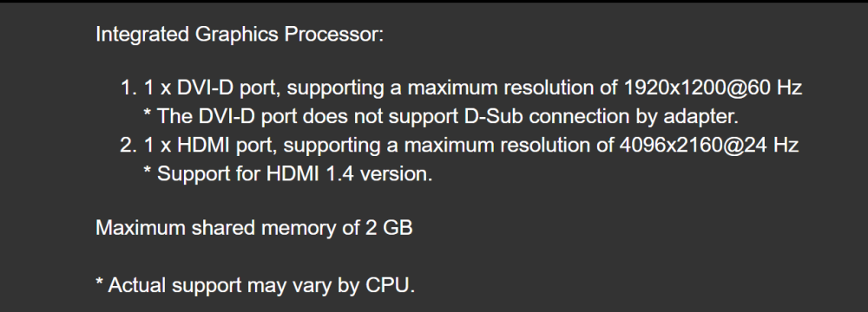Screen dimensions: 868x312
Task: Click the word Processor in the heading
Action: [333, 35]
